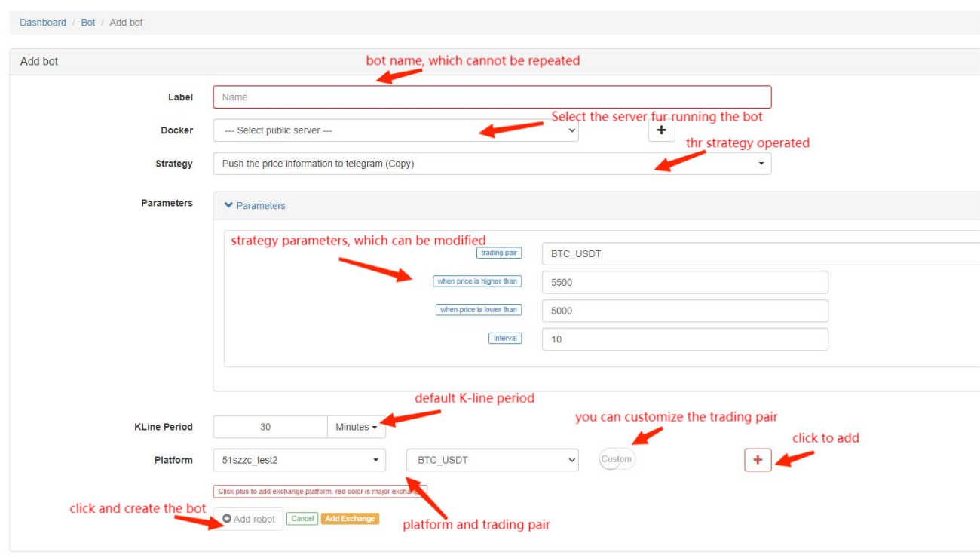
Task: Open the Docker public server dropdown
Action: point(396,130)
